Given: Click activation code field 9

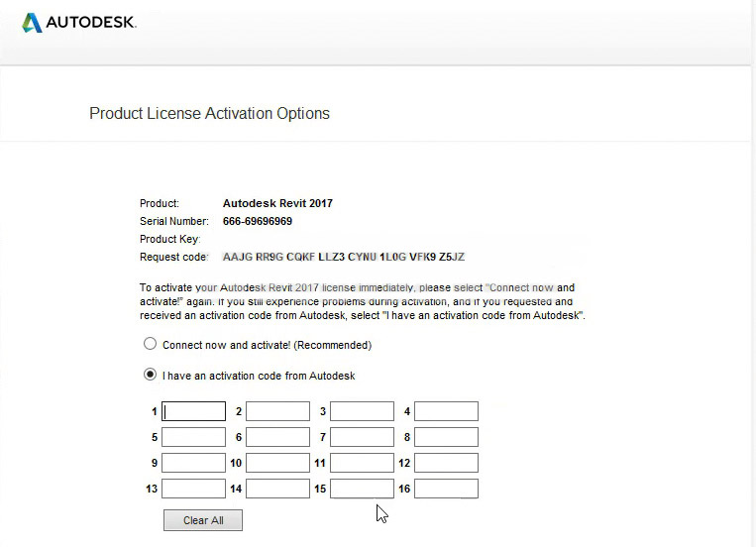Looking at the screenshot, I should click(193, 463).
